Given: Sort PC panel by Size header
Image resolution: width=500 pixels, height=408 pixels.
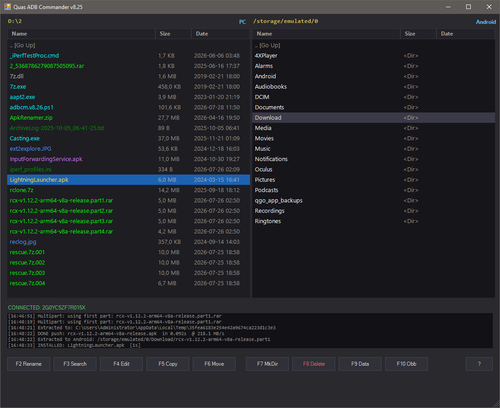Looking at the screenshot, I should (x=173, y=34).
